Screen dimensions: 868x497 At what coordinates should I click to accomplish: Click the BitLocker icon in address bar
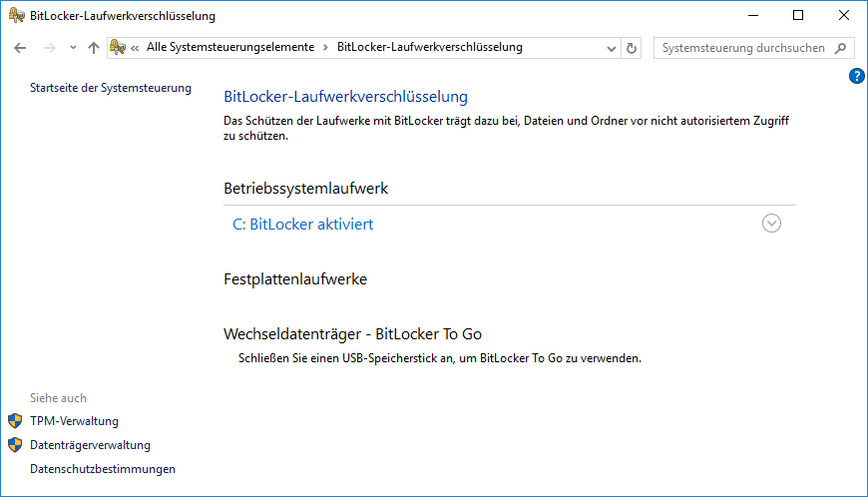[118, 48]
